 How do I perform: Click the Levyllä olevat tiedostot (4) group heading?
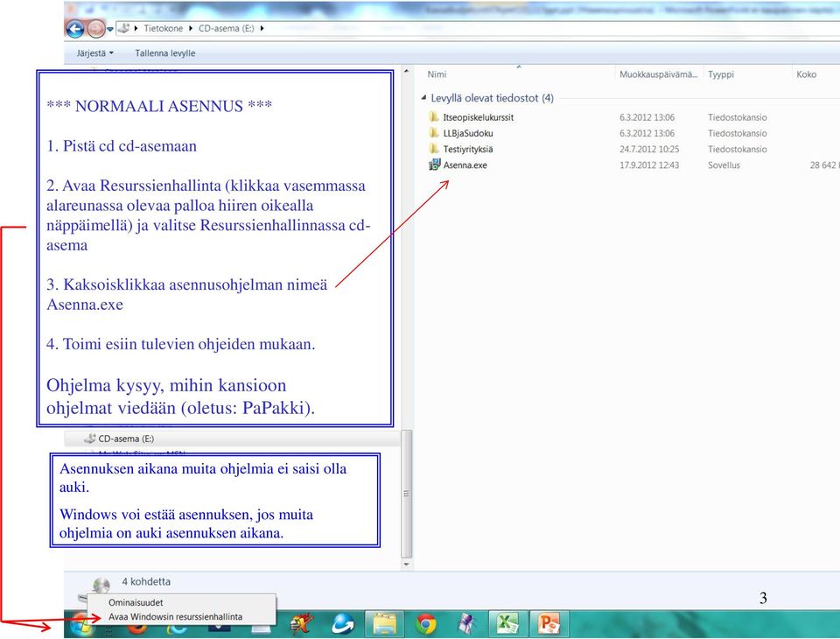[x=492, y=98]
